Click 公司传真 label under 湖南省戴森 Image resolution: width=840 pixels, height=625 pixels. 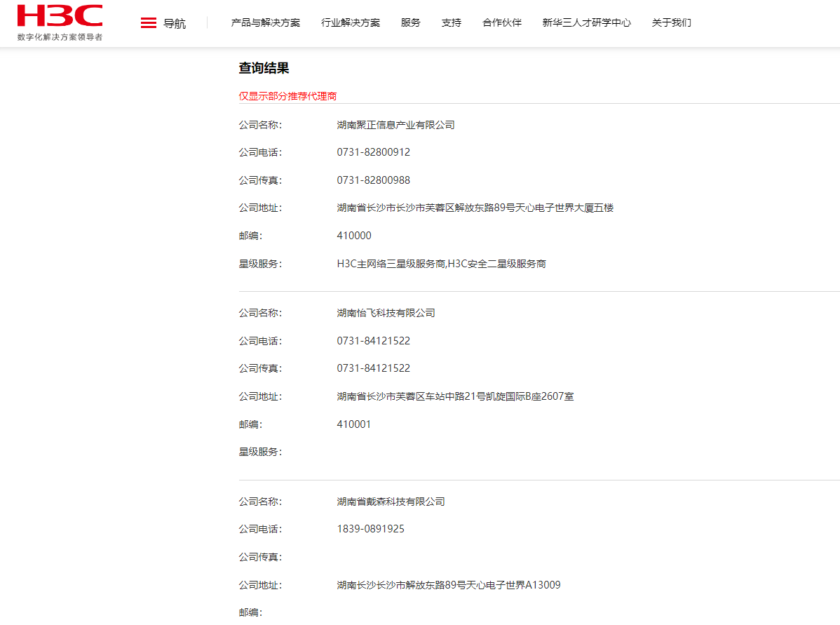(260, 558)
